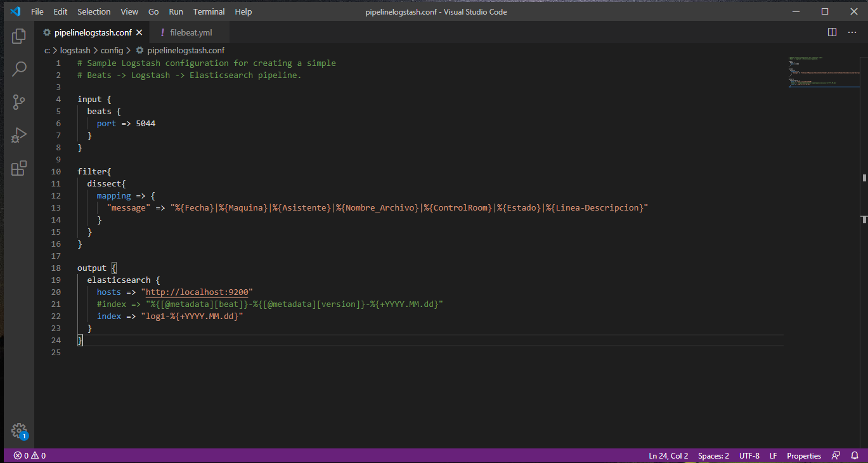Click the "c:" breadcrumb segment

(47, 50)
